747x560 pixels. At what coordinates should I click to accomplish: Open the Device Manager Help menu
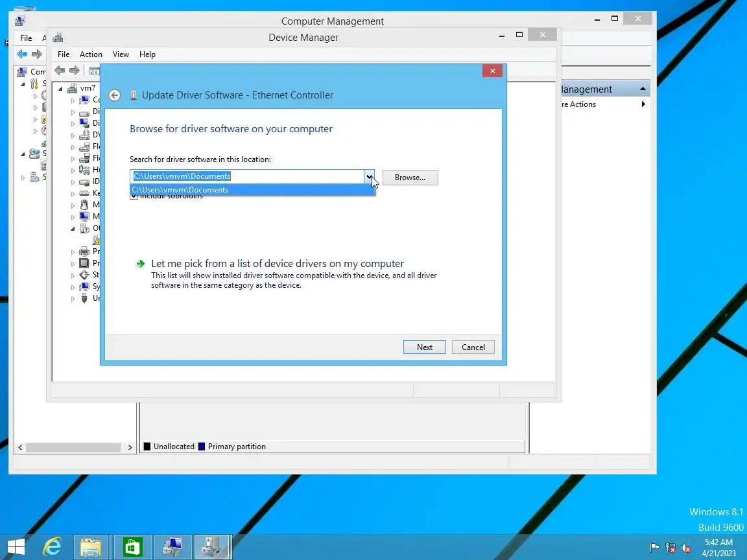coord(147,54)
